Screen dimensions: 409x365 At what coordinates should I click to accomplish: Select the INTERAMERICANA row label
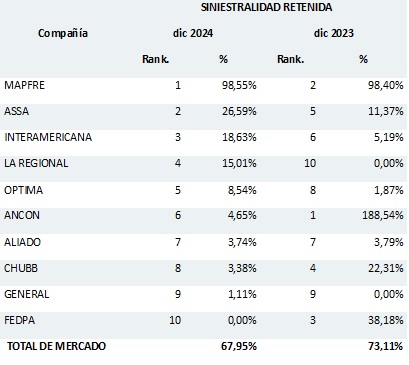point(48,137)
